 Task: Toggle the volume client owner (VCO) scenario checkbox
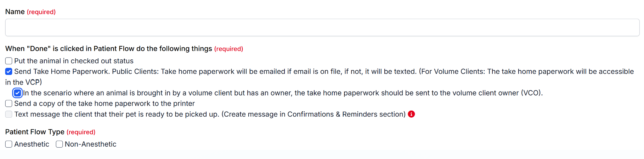pyautogui.click(x=17, y=93)
